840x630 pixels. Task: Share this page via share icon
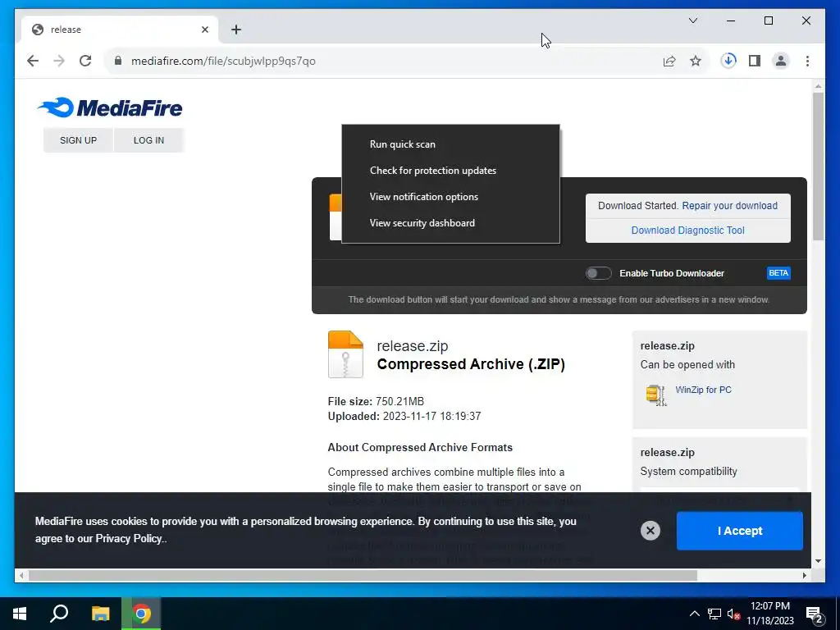tap(669, 61)
